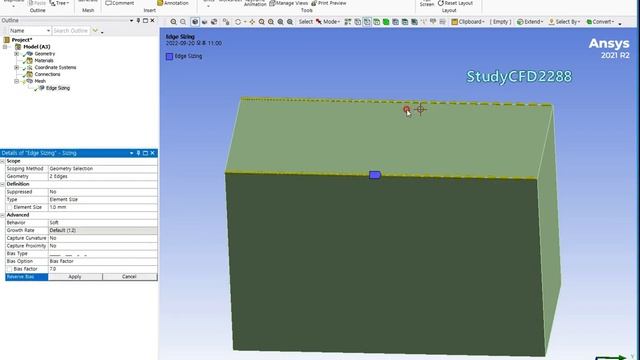Click the blue Edge Sizing annotation tag on model
640x360 pixels.
click(375, 175)
